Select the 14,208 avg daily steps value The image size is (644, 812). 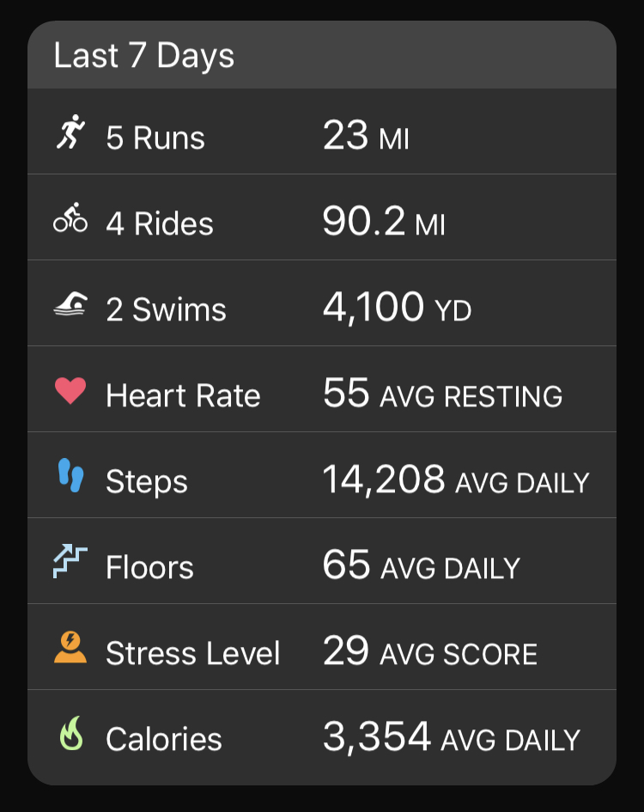tap(455, 481)
